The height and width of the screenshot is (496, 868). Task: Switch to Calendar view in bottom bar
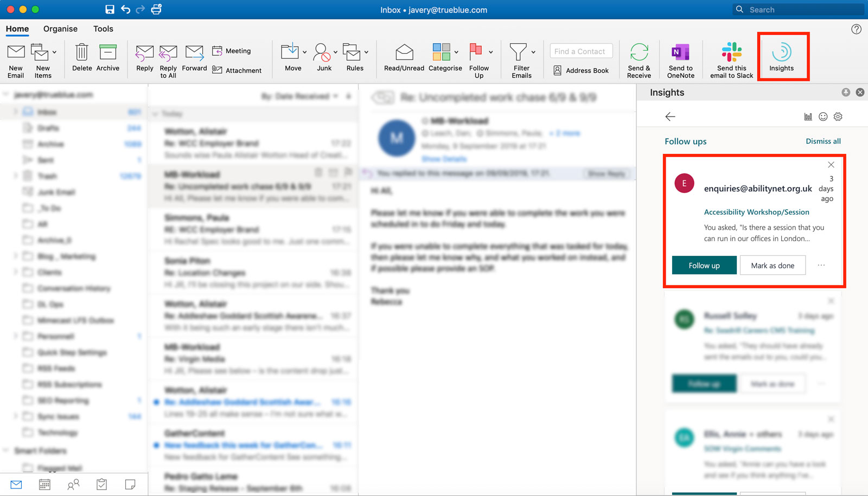(44, 485)
